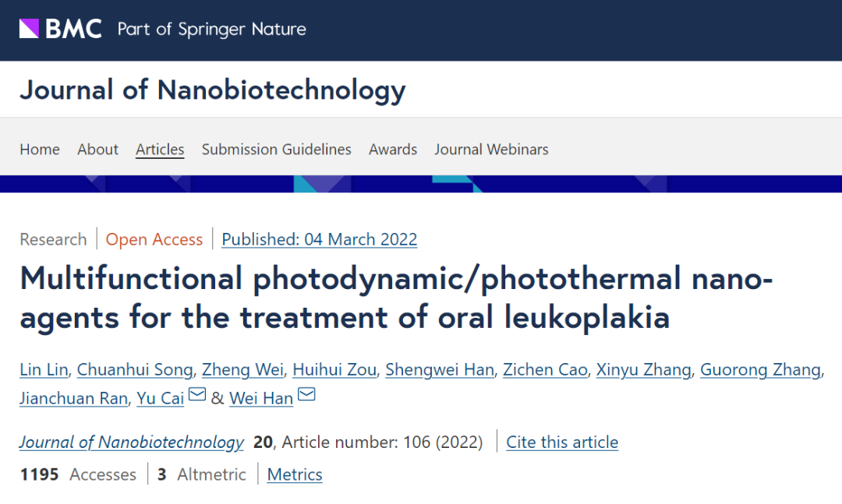Click the BMC logo icon
The image size is (842, 504).
[x=29, y=29]
